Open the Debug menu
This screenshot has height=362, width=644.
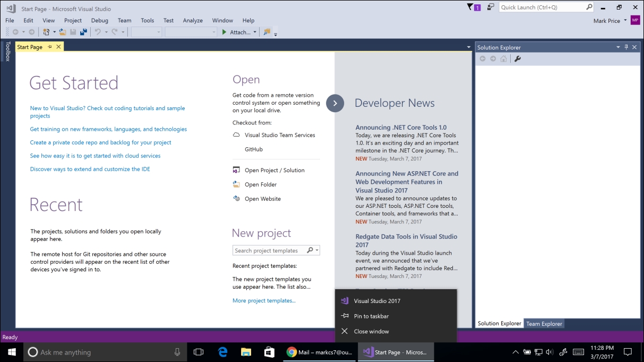tap(99, 20)
